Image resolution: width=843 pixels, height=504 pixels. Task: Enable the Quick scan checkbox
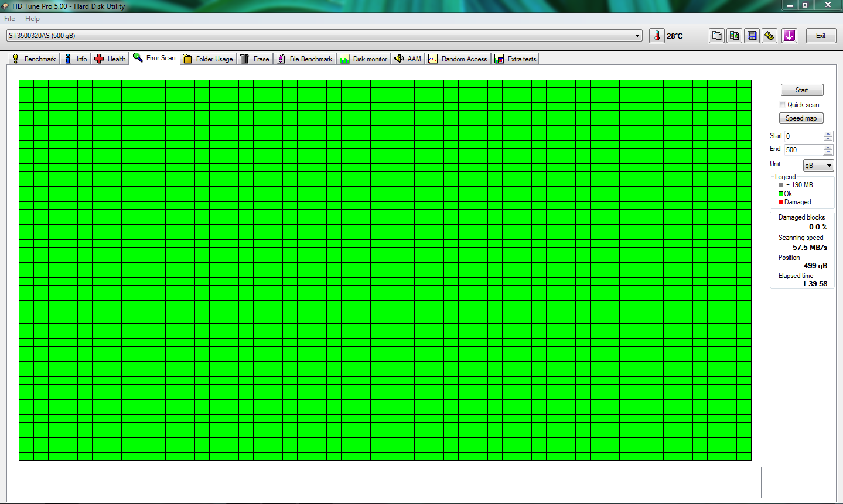coord(782,104)
